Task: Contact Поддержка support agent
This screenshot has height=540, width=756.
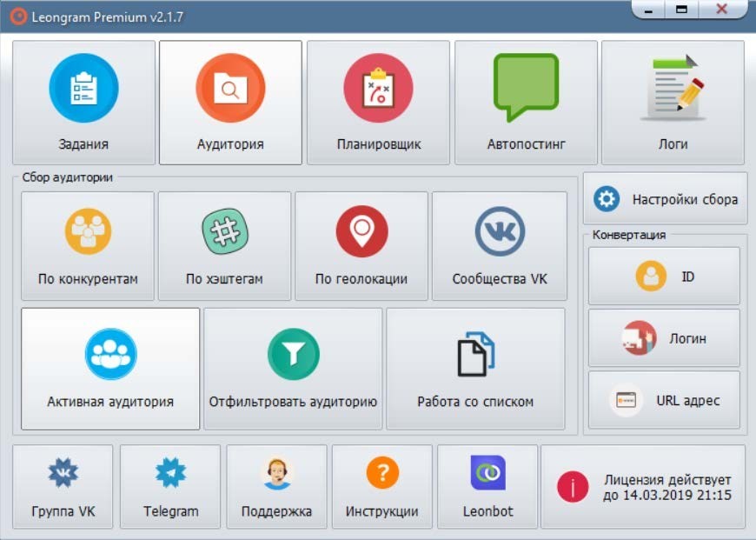Action: click(276, 486)
